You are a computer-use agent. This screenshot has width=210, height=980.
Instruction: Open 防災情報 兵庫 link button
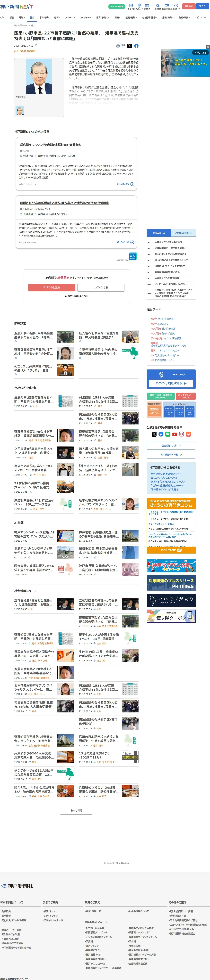tap(171, 445)
